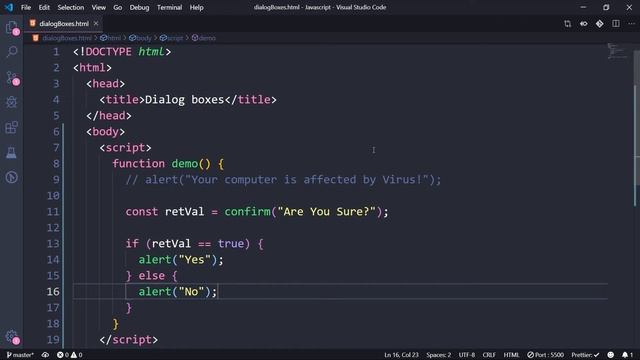Click the VS Code logo icon
640x360 pixels.
pos(9,7)
